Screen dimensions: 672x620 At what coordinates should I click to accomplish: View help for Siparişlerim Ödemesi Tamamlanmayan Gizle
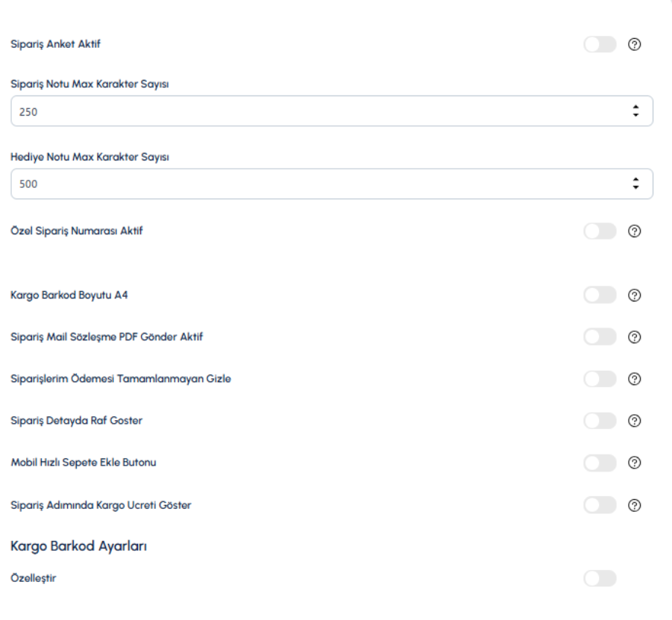[x=634, y=379]
